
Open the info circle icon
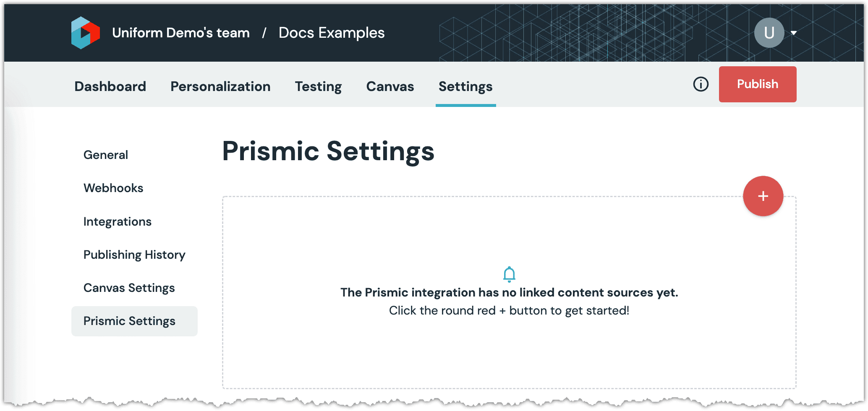click(x=701, y=84)
